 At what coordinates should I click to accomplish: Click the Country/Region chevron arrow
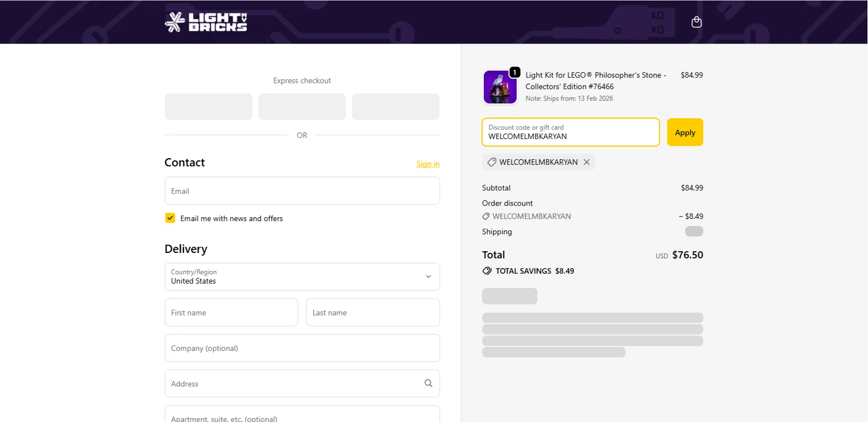tap(428, 277)
